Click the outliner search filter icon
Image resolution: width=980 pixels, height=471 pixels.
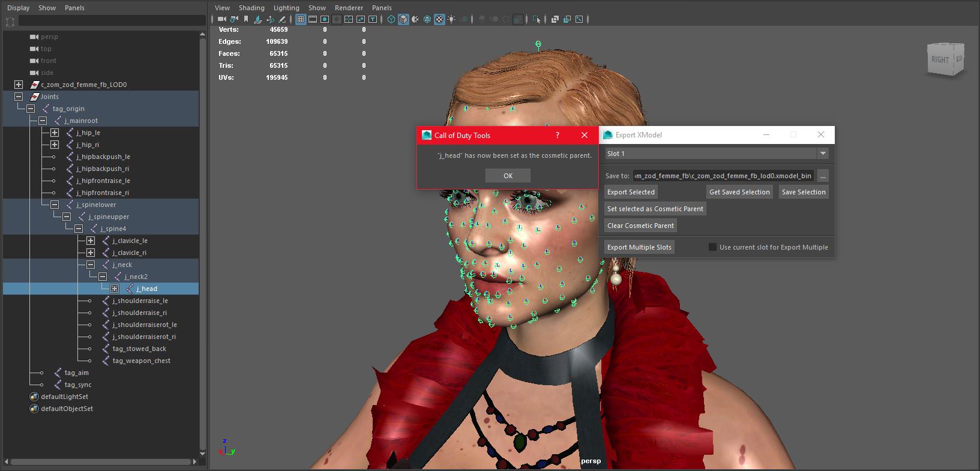click(x=10, y=22)
